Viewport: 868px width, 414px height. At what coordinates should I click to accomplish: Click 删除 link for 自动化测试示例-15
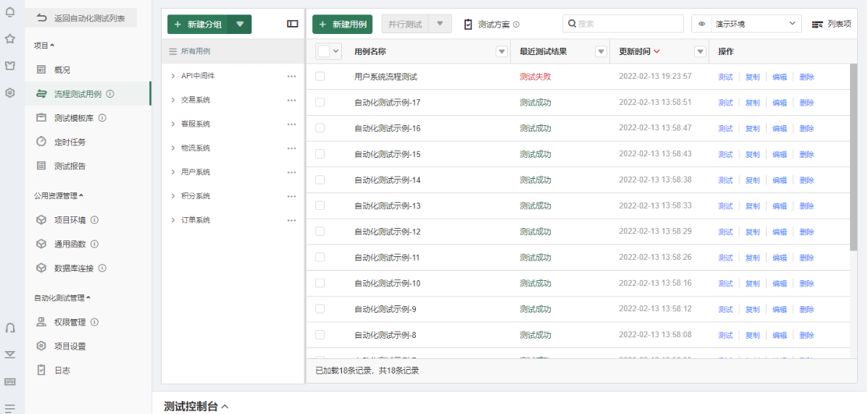click(x=806, y=154)
